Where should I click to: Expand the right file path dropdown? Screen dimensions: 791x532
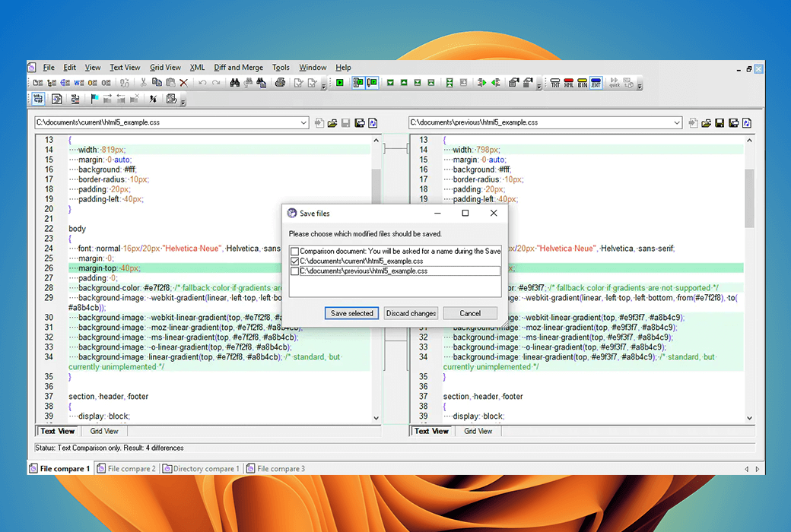tap(677, 122)
